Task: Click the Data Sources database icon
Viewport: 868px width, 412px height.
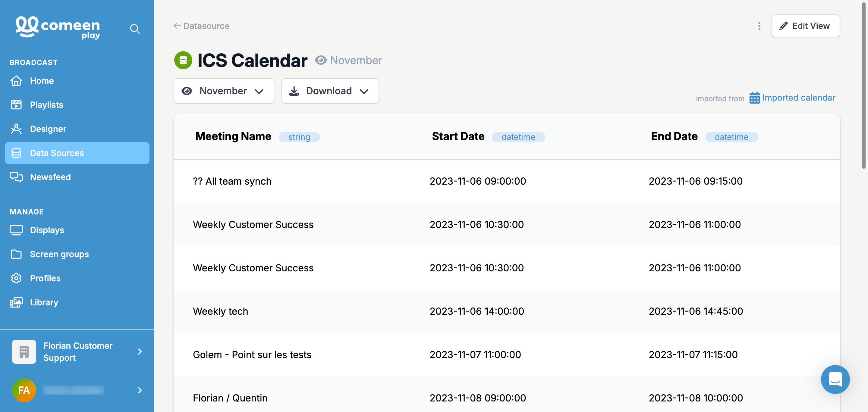Action: click(x=16, y=153)
